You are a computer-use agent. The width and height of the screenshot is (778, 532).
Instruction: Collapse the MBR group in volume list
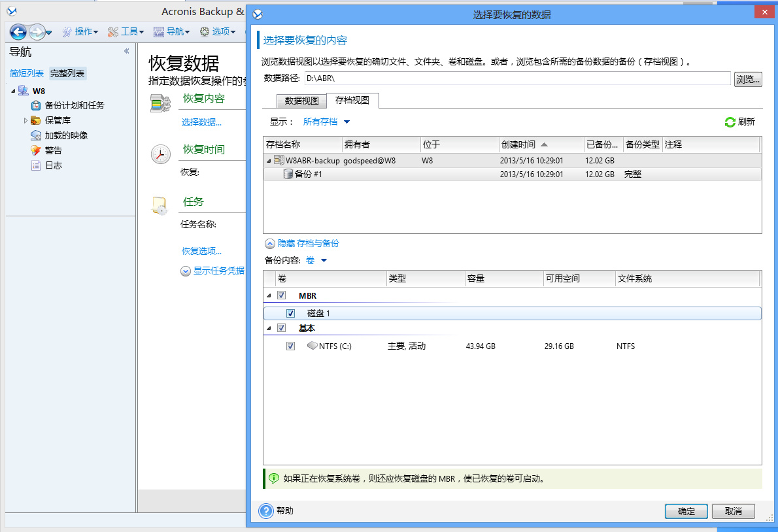tap(269, 296)
